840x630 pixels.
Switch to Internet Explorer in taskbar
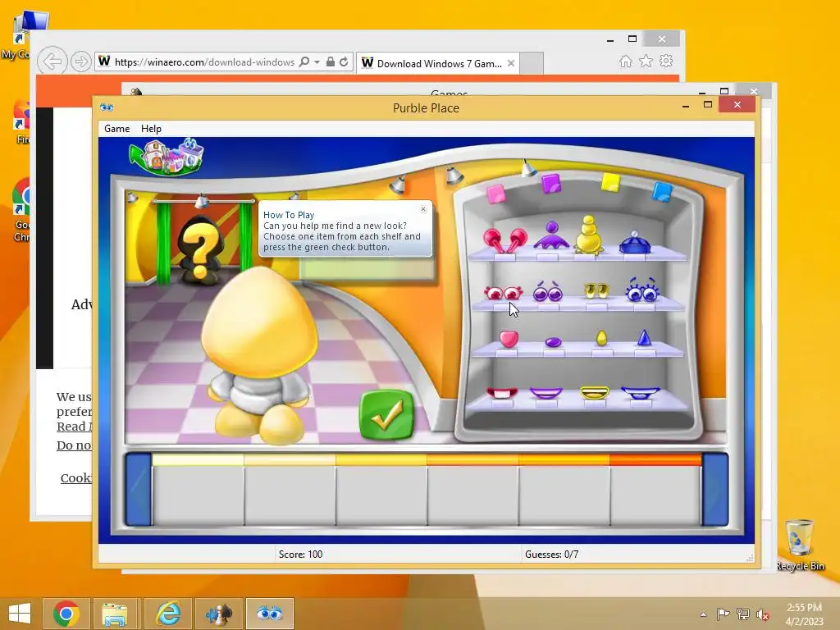[167, 614]
